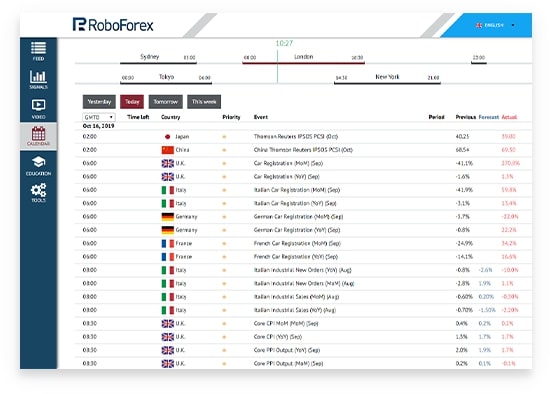Click priority dot of Japan PCSI row
Viewport: 550px width, 394px height.
pos(224,137)
